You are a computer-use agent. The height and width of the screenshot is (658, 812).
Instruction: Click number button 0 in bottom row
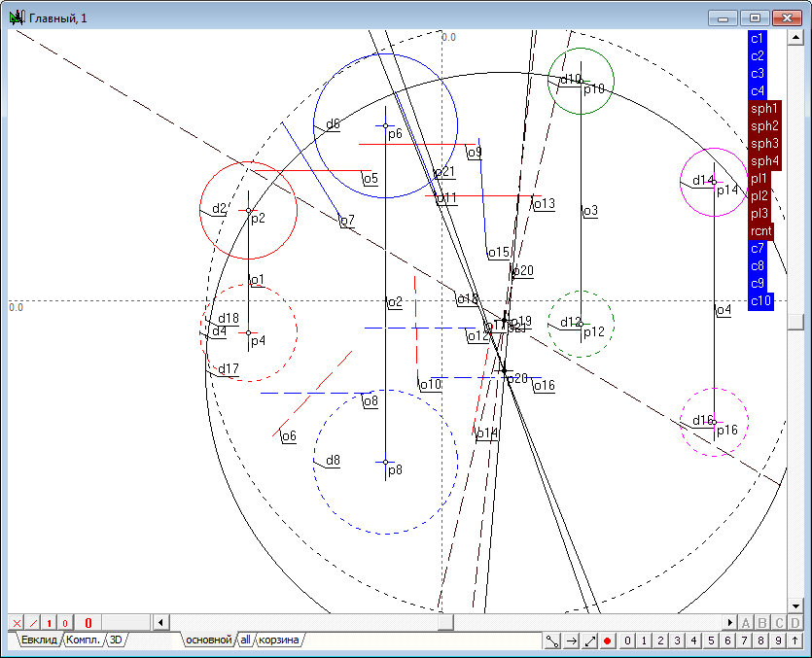(627, 641)
